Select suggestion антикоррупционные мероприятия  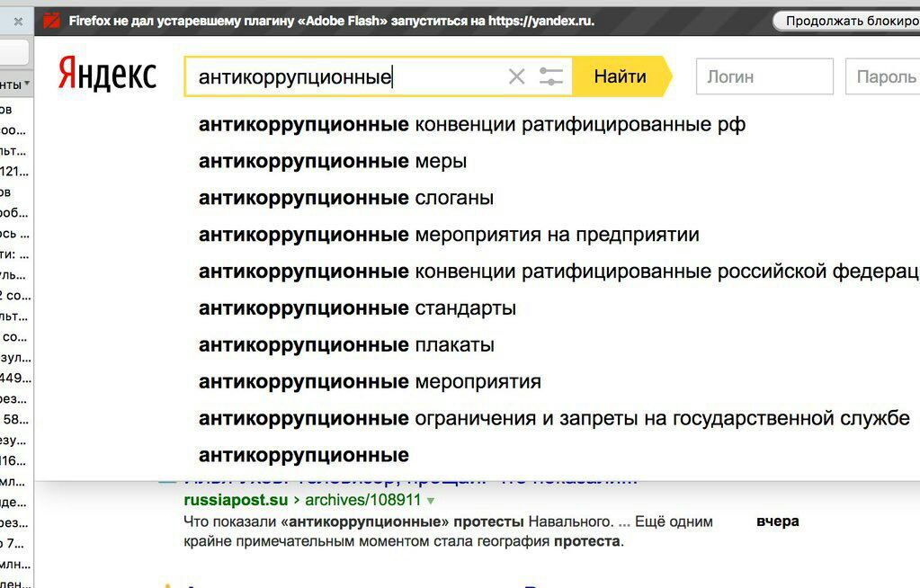(370, 381)
